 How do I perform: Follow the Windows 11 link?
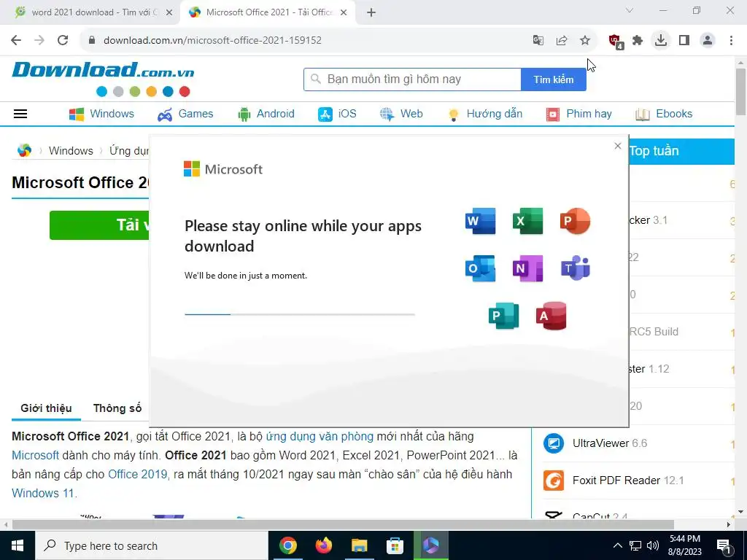click(x=43, y=494)
